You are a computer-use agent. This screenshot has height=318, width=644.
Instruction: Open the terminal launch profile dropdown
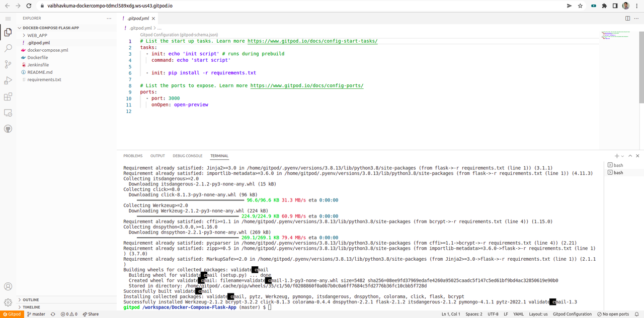(622, 156)
